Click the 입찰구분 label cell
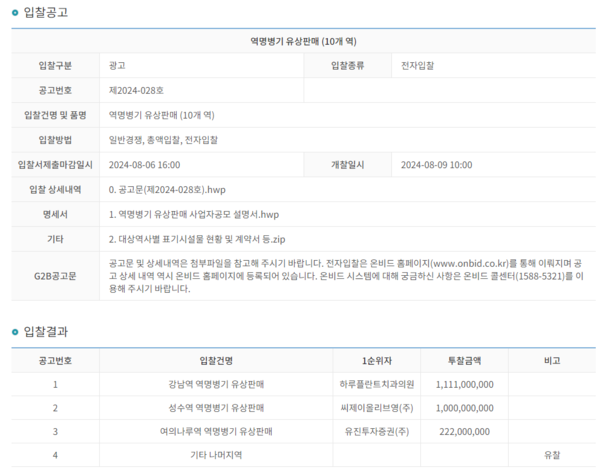This screenshot has width=600, height=473. click(55, 65)
